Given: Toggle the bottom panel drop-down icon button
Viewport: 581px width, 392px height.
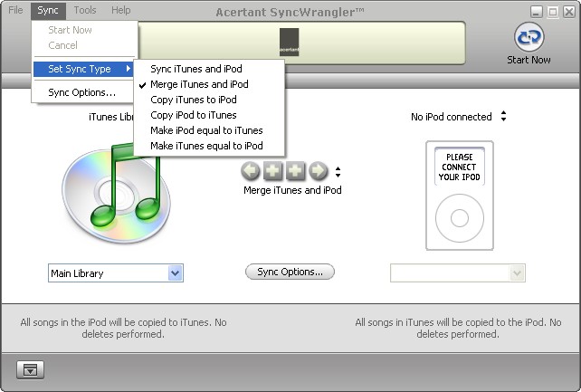Looking at the screenshot, I should pos(30,369).
